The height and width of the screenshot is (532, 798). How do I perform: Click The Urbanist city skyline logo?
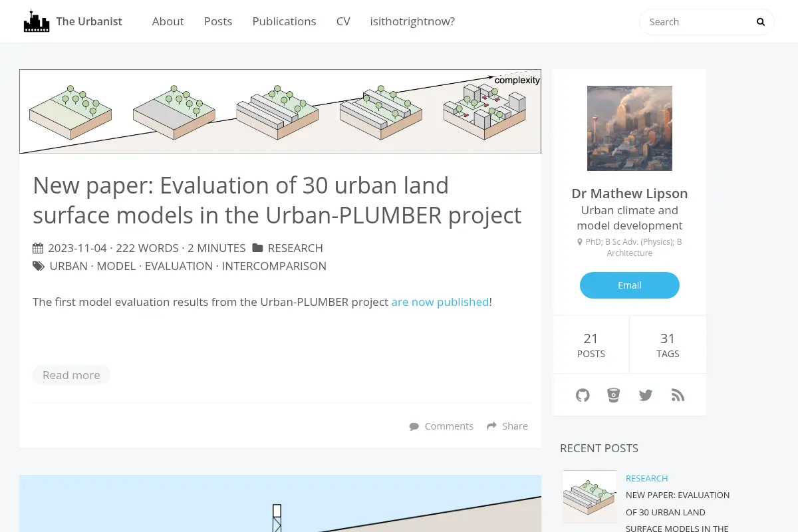coord(37,21)
